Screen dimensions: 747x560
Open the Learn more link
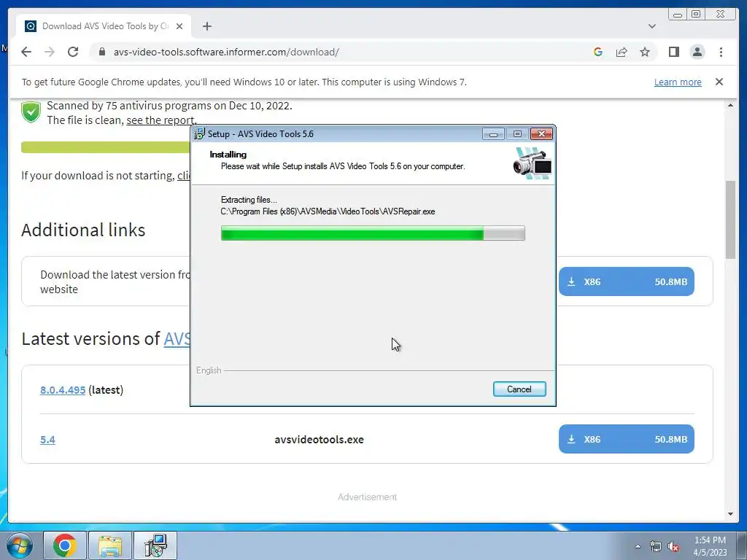(x=678, y=82)
